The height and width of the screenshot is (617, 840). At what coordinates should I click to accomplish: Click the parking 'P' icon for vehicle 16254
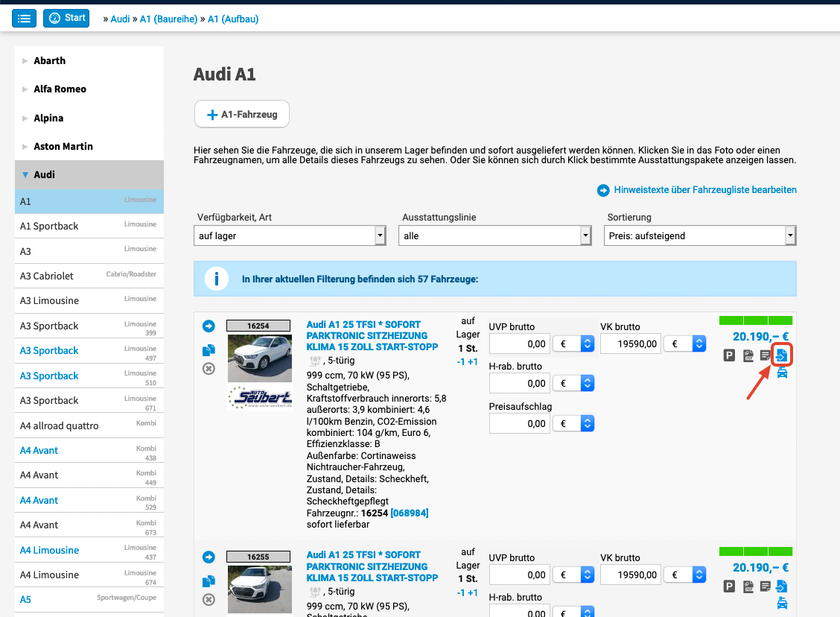(730, 356)
